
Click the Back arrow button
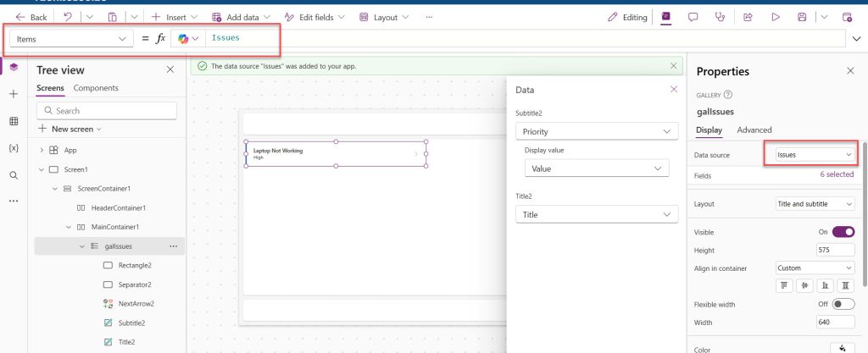pos(31,17)
